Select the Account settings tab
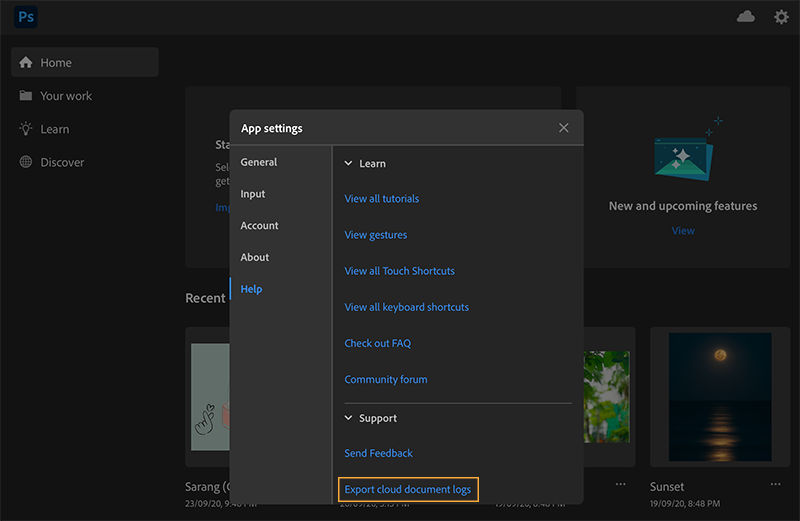This screenshot has width=800, height=521. coord(260,226)
